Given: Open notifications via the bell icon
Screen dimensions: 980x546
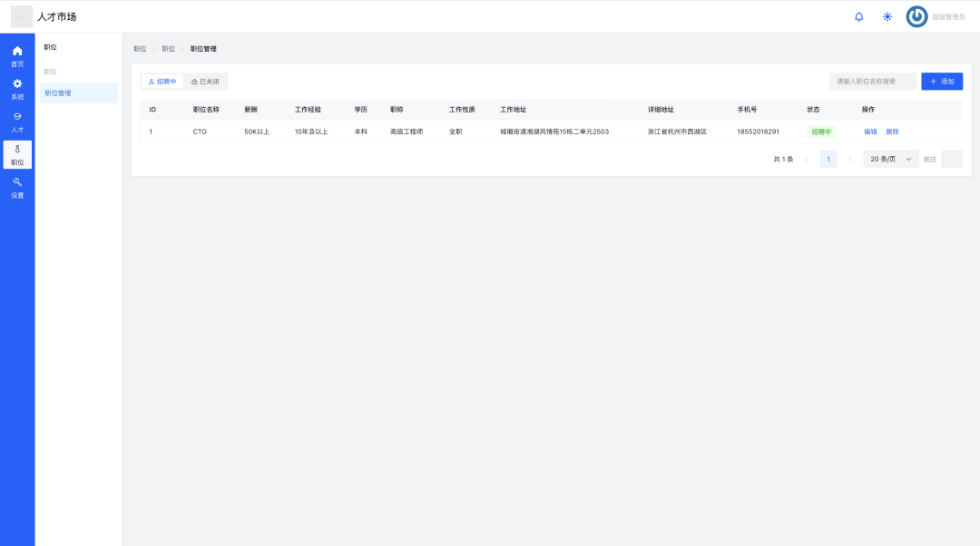Looking at the screenshot, I should pos(859,17).
